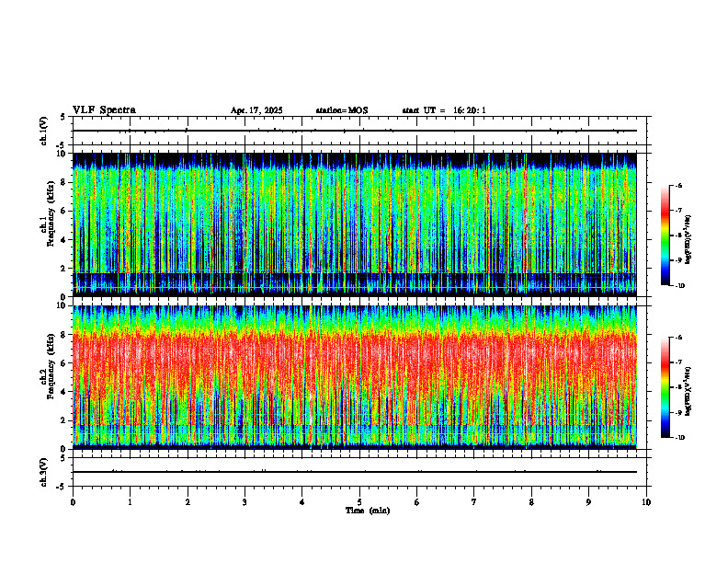
Task: Click time axis tick label "4"
Action: click(x=302, y=502)
